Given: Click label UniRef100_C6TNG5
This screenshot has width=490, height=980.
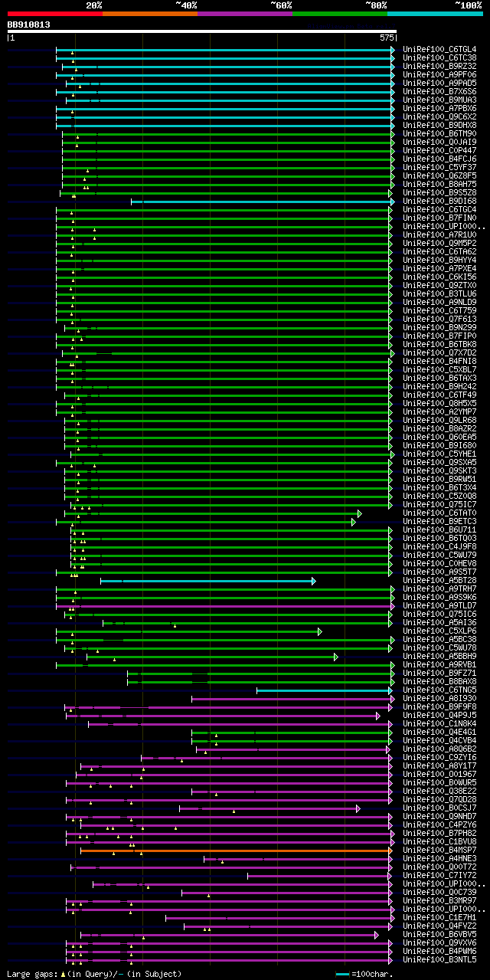Looking at the screenshot, I should (439, 690).
